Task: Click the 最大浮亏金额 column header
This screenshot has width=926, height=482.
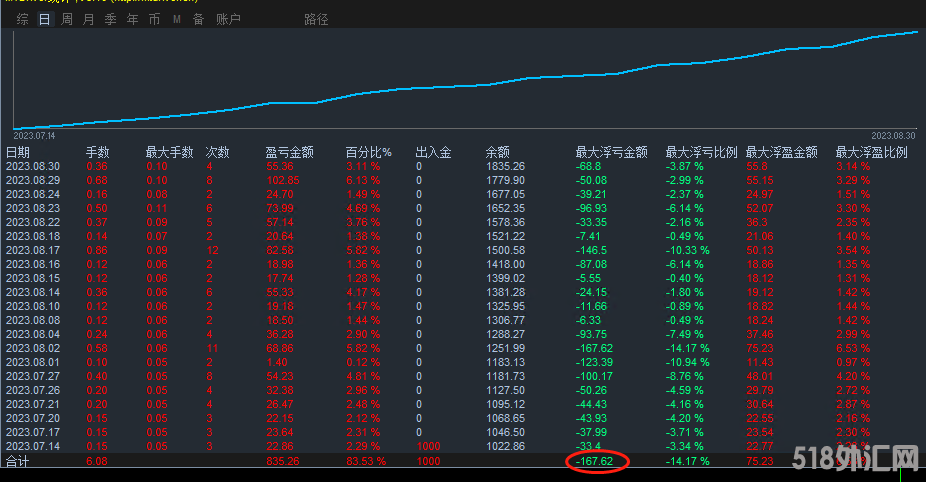Action: pos(612,152)
